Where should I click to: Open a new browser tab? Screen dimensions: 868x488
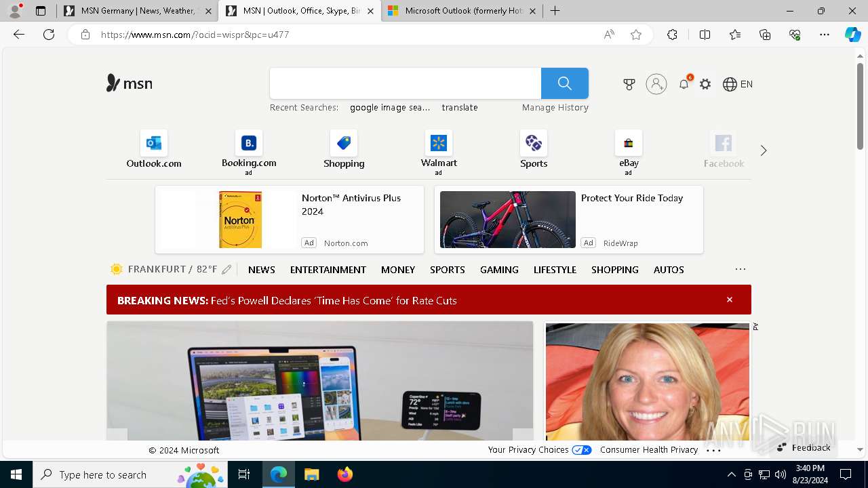tap(555, 11)
